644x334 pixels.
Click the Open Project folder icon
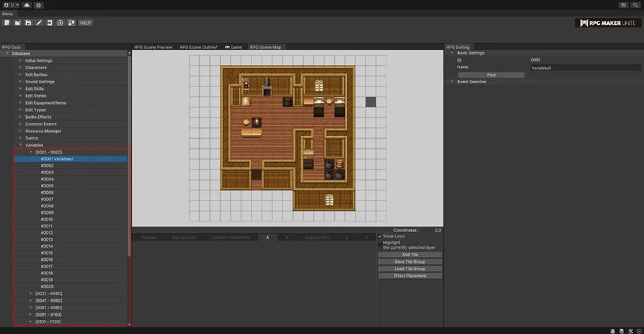point(17,23)
